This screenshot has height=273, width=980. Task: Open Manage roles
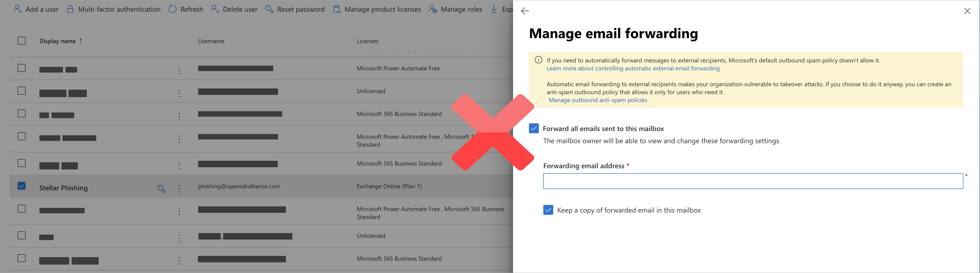point(455,9)
